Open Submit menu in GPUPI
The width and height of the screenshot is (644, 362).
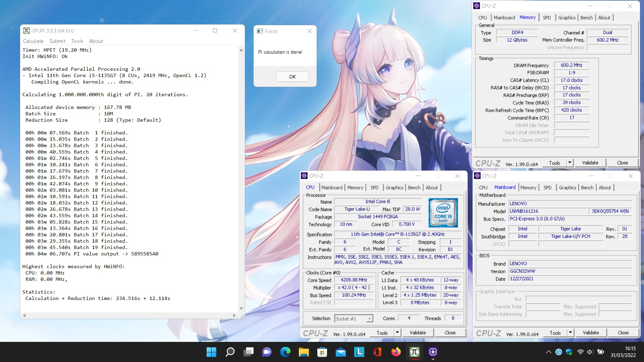(57, 41)
